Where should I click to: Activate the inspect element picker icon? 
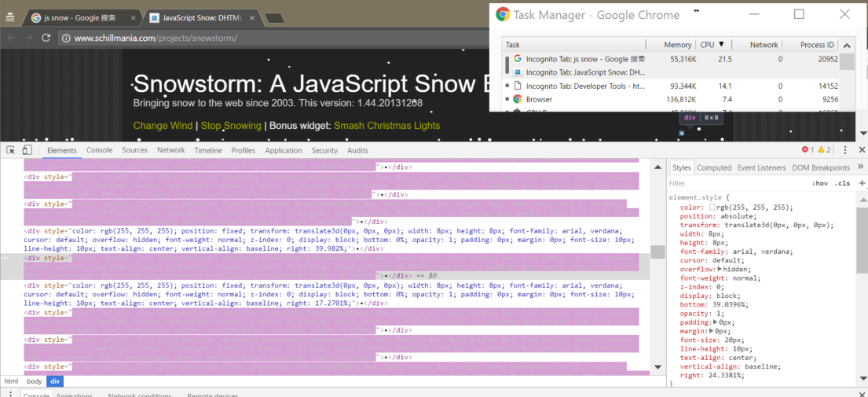coord(10,150)
